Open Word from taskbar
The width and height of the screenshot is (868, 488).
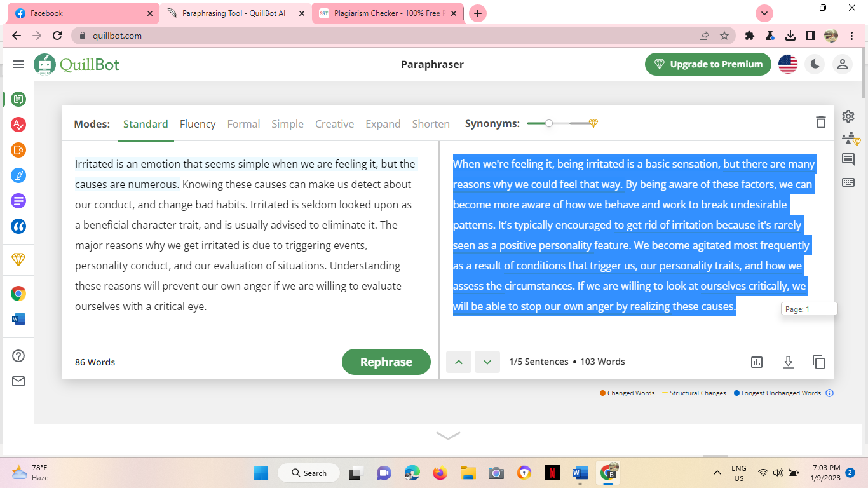coord(580,473)
